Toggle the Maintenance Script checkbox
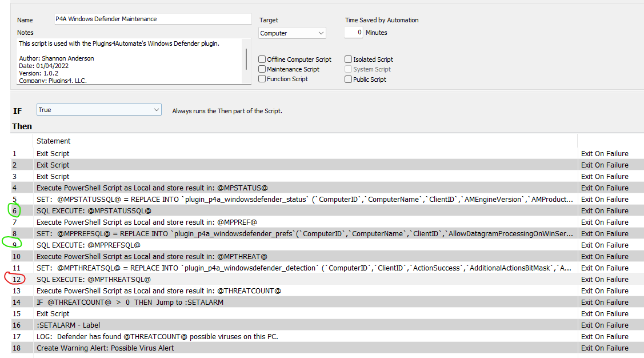Image resolution: width=644 pixels, height=358 pixels. (262, 69)
